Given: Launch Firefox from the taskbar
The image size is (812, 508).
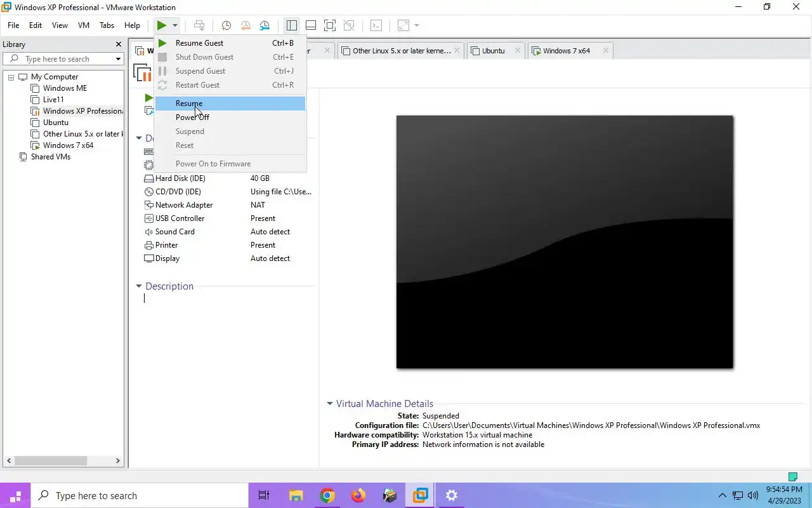Looking at the screenshot, I should 358,496.
